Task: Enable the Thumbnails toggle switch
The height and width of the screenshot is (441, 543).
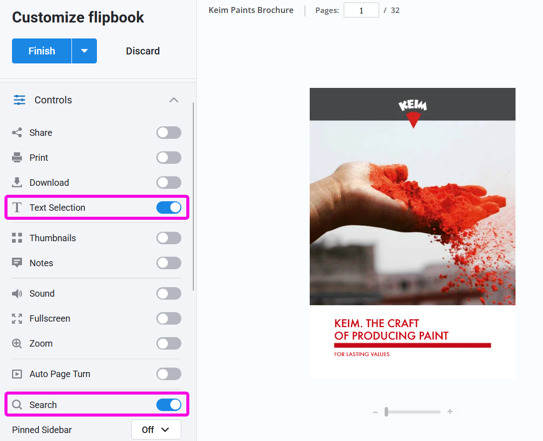Action: (169, 238)
